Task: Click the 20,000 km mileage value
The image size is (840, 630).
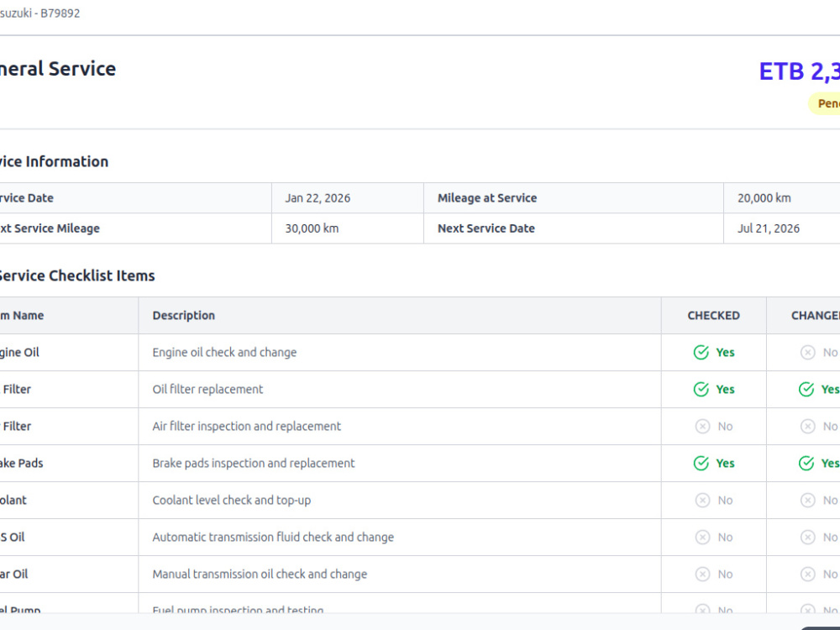Action: (x=764, y=198)
